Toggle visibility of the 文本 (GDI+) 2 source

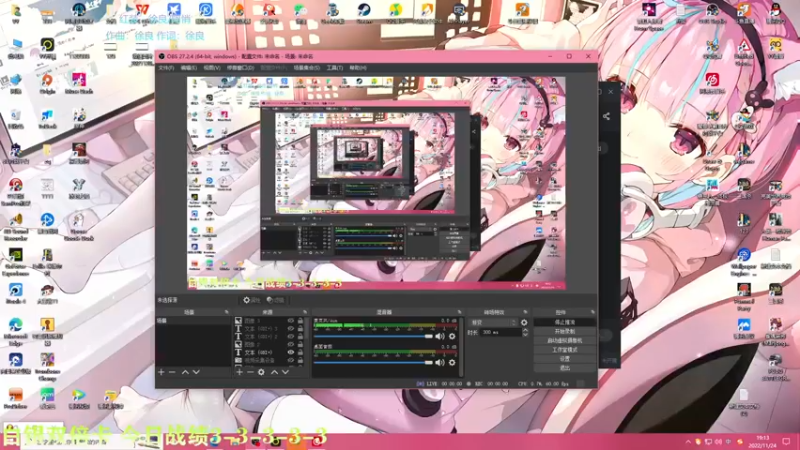coord(291,337)
